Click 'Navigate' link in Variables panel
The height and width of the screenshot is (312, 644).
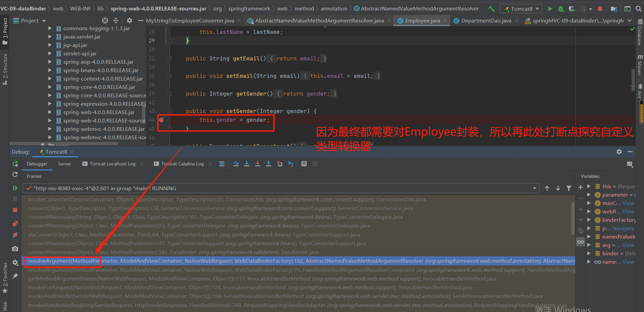623,228
